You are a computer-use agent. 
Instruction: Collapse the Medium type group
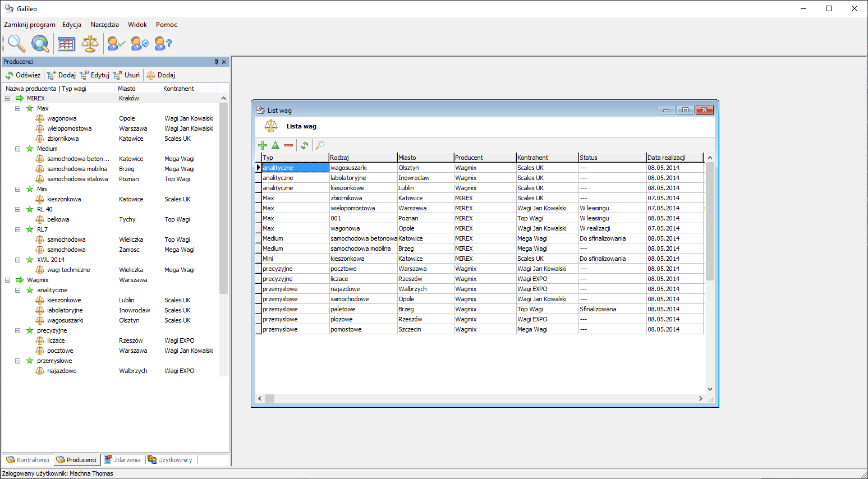[x=18, y=149]
